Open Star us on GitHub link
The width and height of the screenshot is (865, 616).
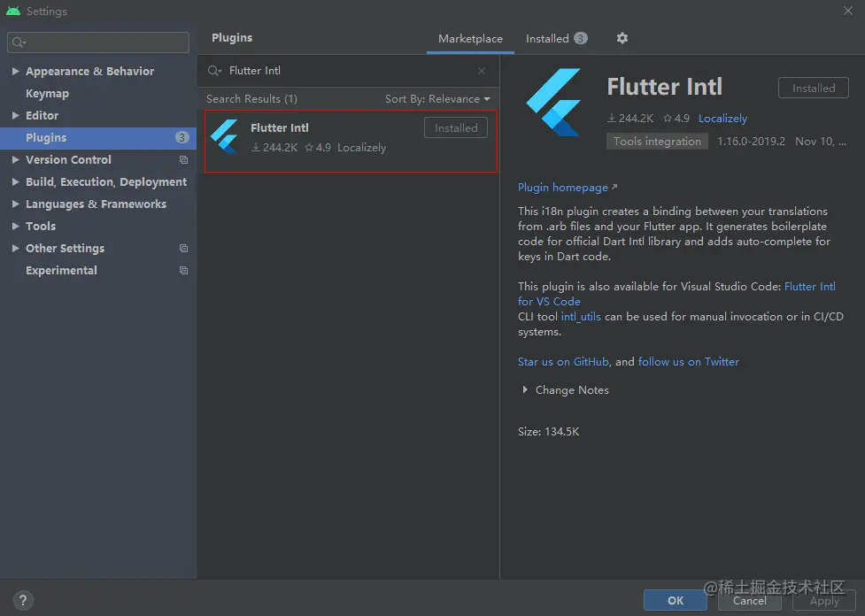tap(563, 362)
